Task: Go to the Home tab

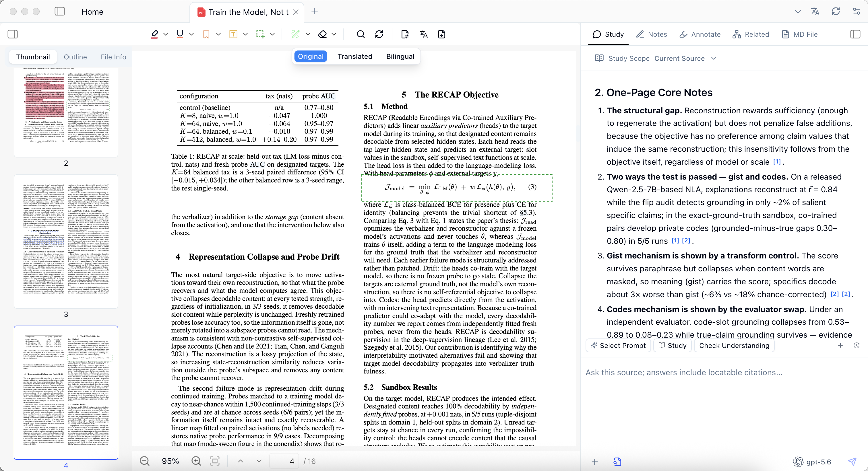Action: 92,12
